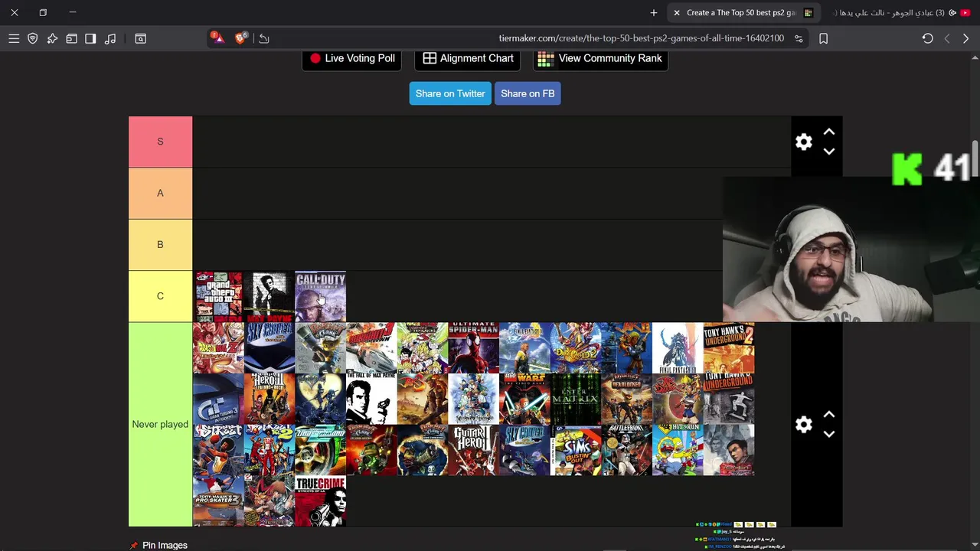Viewport: 980px width, 551px height.
Task: Open settings gear for the S tier row
Action: [804, 142]
